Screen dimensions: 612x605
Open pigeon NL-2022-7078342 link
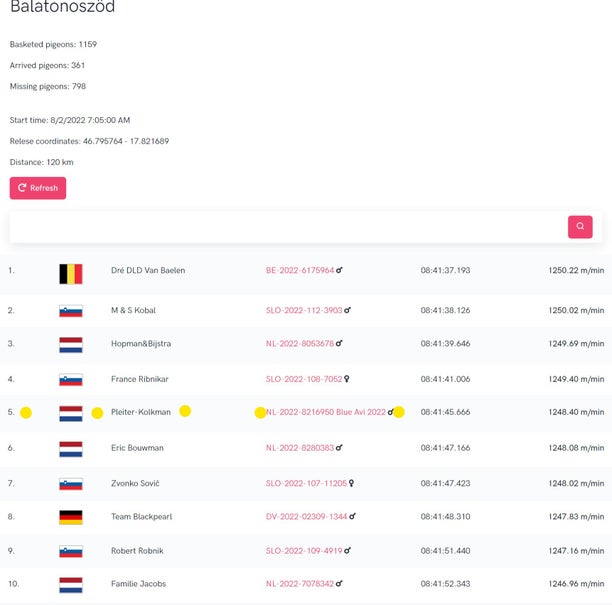(x=300, y=584)
